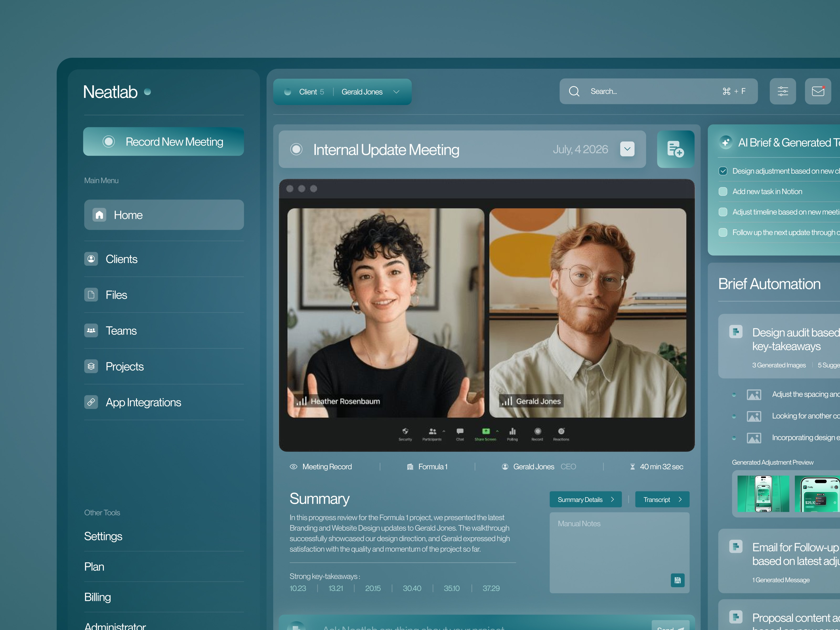Click the Files sidebar icon
This screenshot has width=840, height=630.
click(91, 295)
